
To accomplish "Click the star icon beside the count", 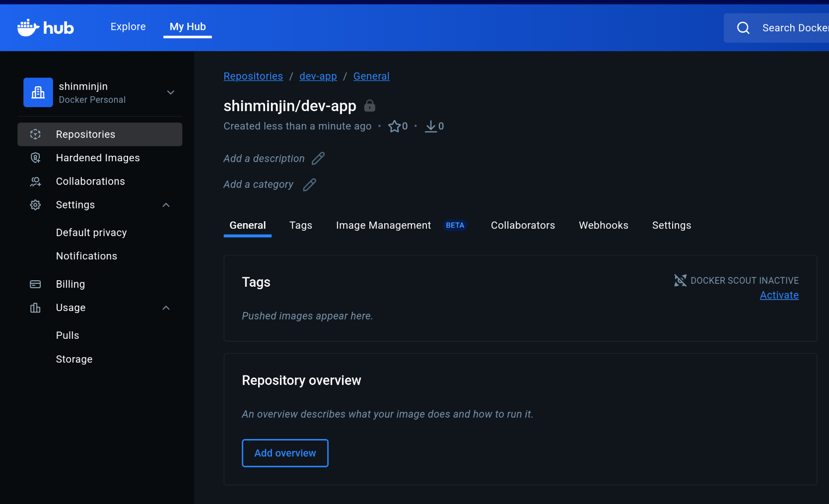I will (394, 126).
